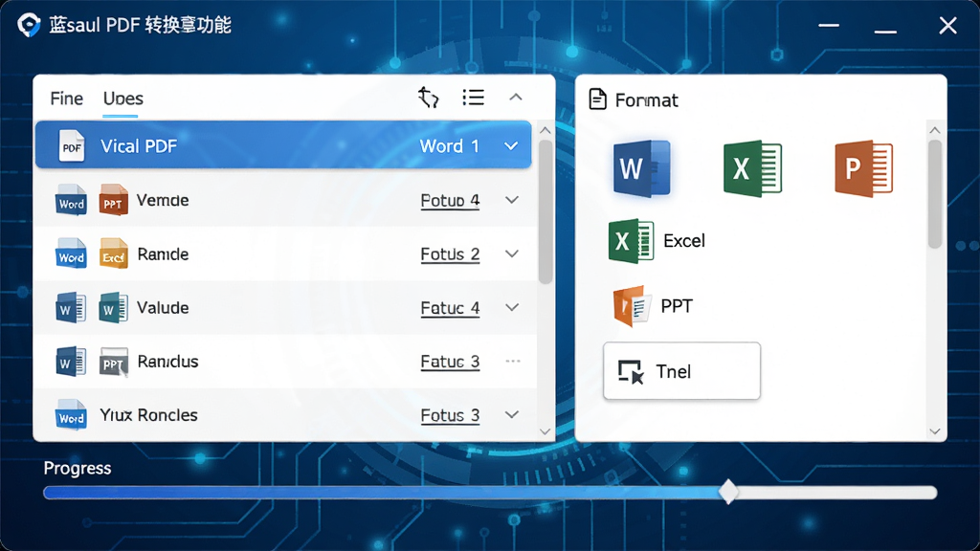Select the large Excel format icon
The height and width of the screenshot is (551, 980).
[x=752, y=168]
